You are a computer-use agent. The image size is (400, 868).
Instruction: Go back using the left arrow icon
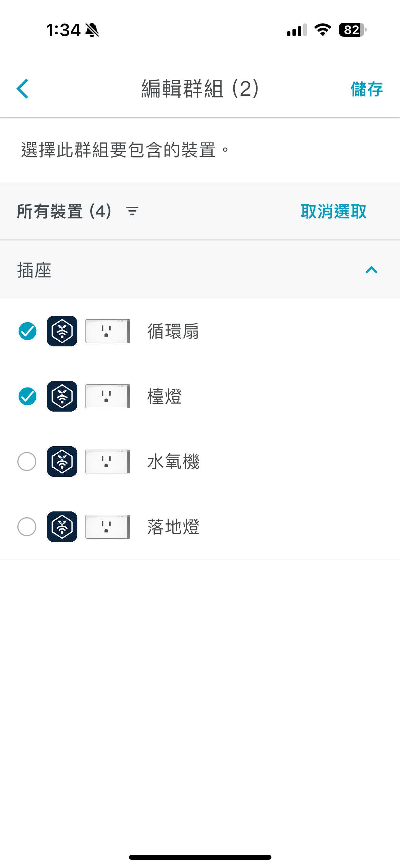23,89
